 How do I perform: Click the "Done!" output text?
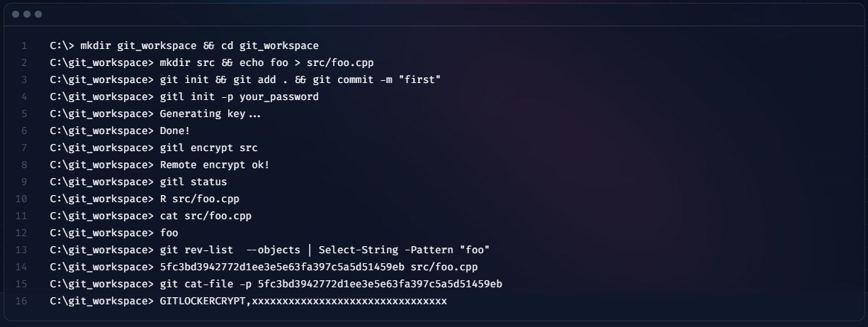pyautogui.click(x=175, y=131)
